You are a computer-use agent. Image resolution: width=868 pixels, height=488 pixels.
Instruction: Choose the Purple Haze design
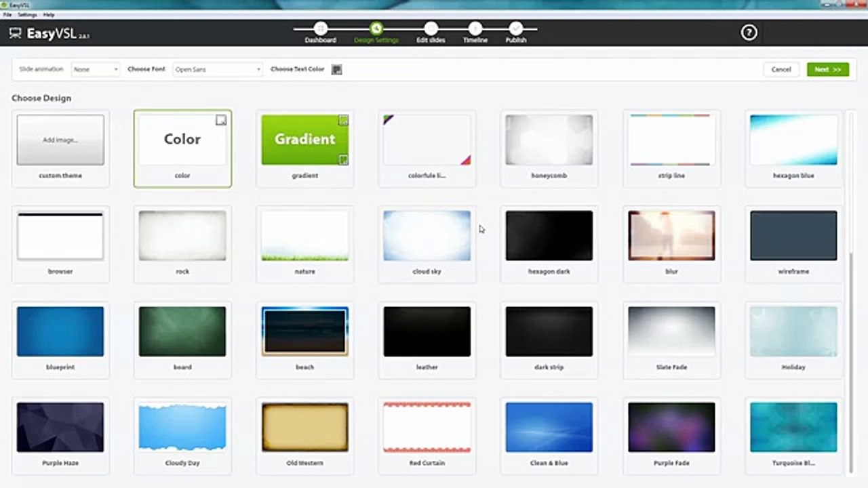pyautogui.click(x=60, y=436)
